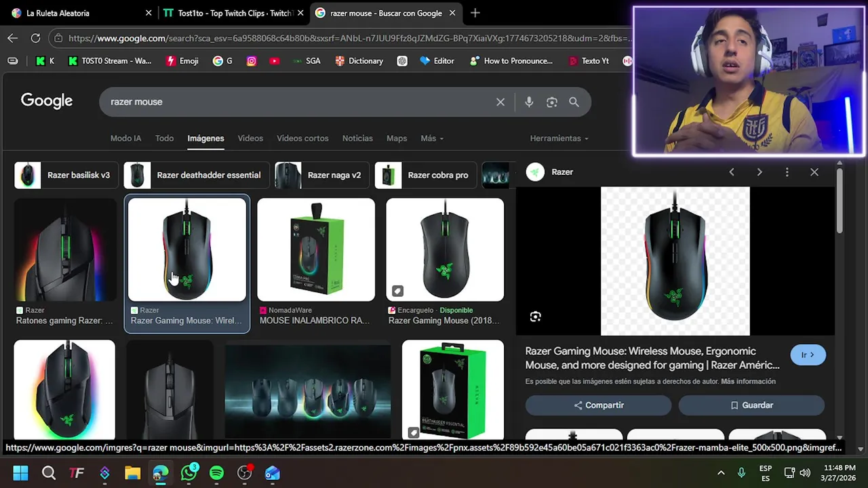Open the YouTube bookmark
Image resolution: width=868 pixels, height=488 pixels.
point(274,61)
